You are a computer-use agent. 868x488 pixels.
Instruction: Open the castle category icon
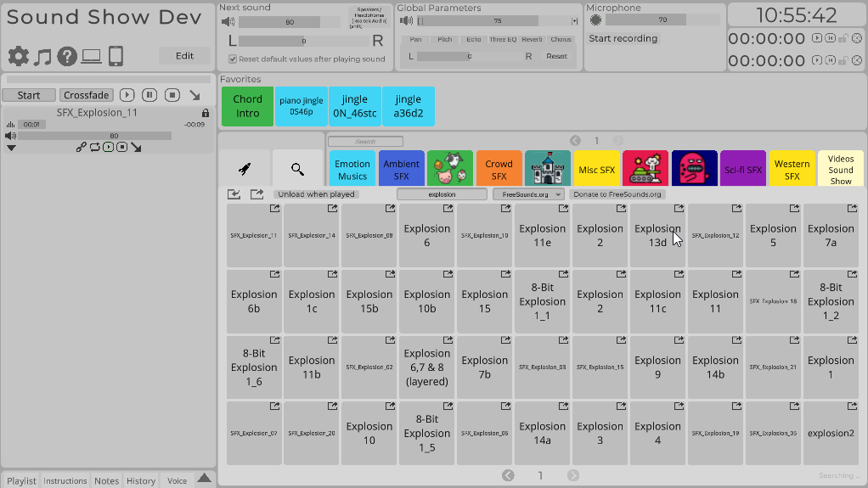tap(548, 168)
